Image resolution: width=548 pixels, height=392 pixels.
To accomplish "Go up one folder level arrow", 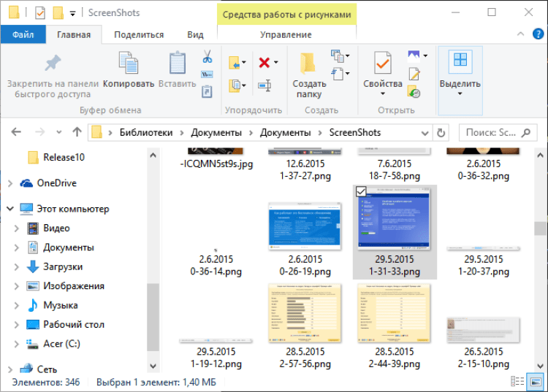I will [77, 131].
